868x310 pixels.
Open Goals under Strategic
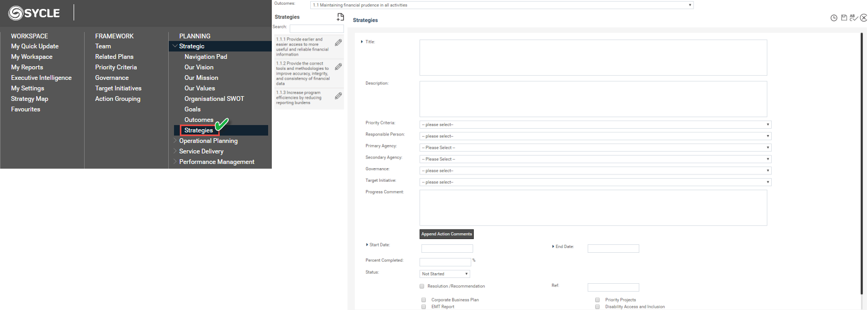pos(192,109)
